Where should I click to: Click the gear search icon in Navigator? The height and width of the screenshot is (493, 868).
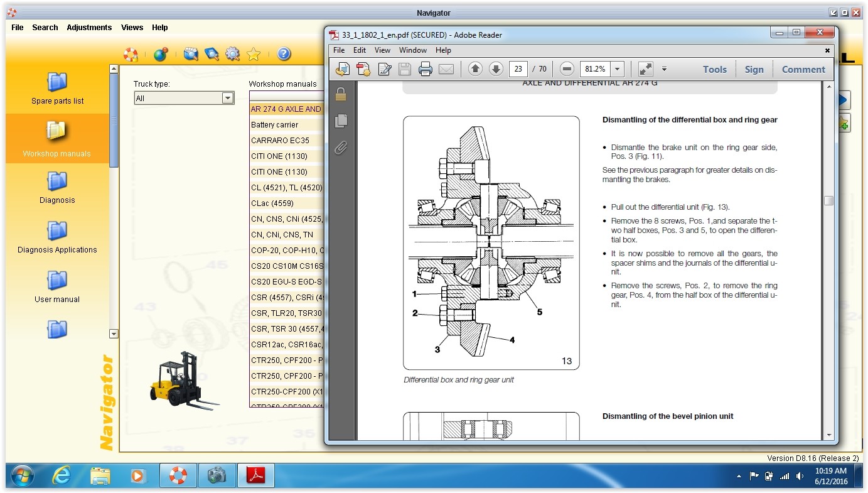coord(233,55)
